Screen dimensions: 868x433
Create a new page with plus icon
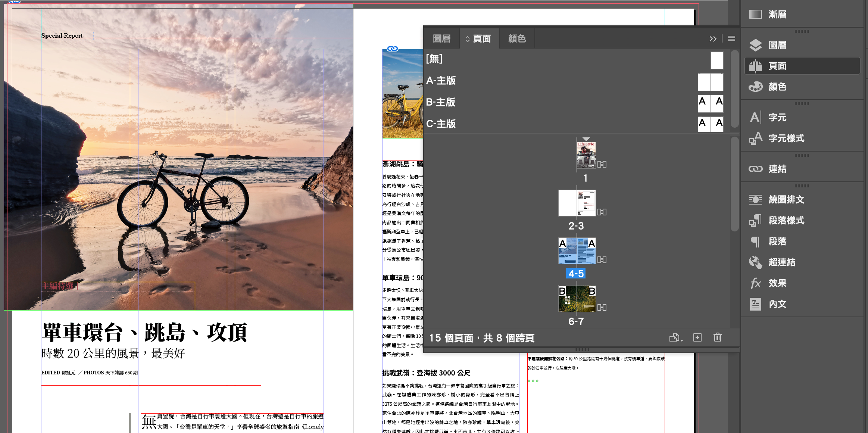(x=697, y=337)
